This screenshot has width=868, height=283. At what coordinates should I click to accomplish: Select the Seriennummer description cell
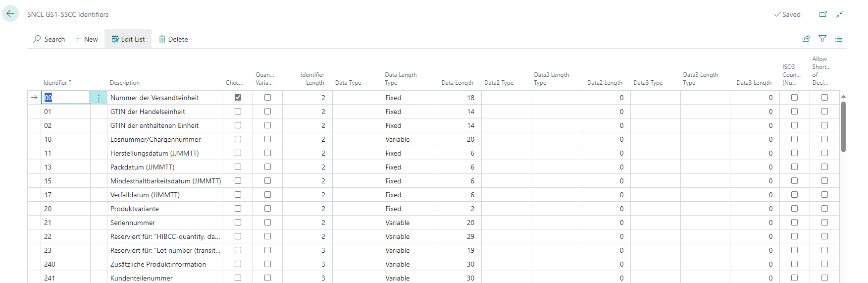165,223
